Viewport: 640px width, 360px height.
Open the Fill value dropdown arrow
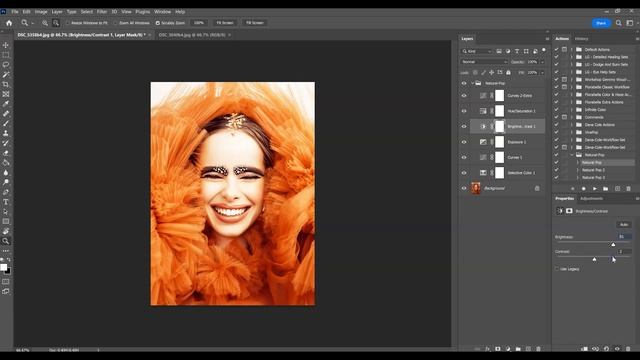pyautogui.click(x=542, y=72)
